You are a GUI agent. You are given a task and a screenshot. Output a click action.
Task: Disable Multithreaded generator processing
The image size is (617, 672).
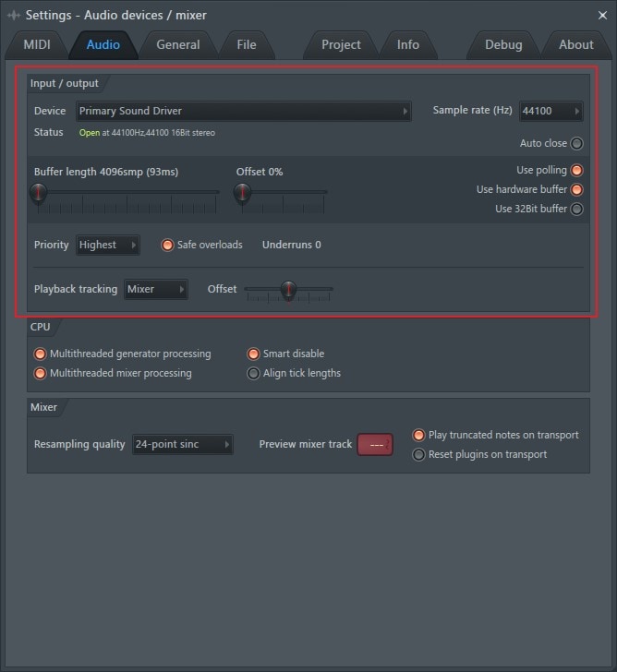coord(41,354)
